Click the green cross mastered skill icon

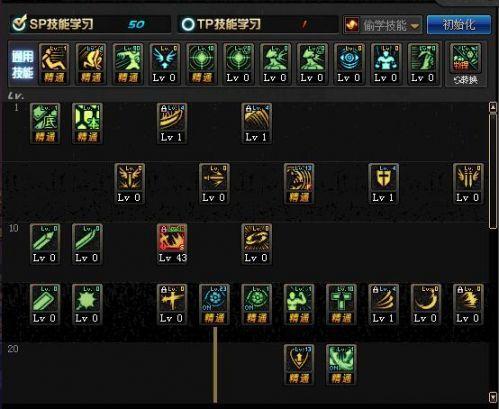click(341, 304)
